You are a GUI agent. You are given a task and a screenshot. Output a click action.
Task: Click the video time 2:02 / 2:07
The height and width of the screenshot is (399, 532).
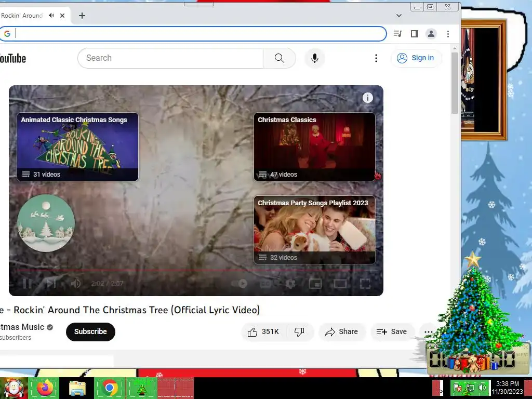tap(107, 283)
